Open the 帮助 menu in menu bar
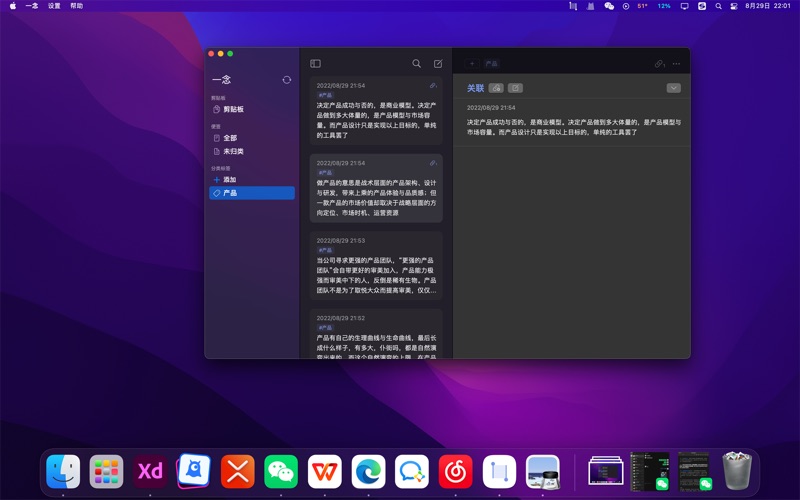This screenshot has height=500, width=800. 77,6
